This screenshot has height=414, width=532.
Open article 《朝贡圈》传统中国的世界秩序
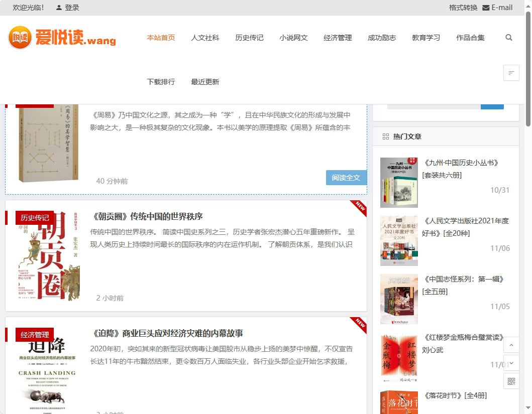(x=147, y=216)
